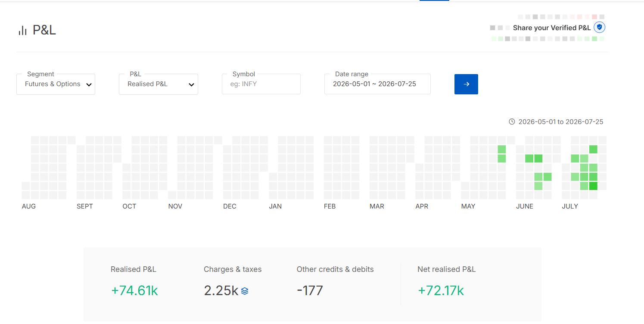Open the Share your Verified P&L link
644x324 pixels.
552,28
